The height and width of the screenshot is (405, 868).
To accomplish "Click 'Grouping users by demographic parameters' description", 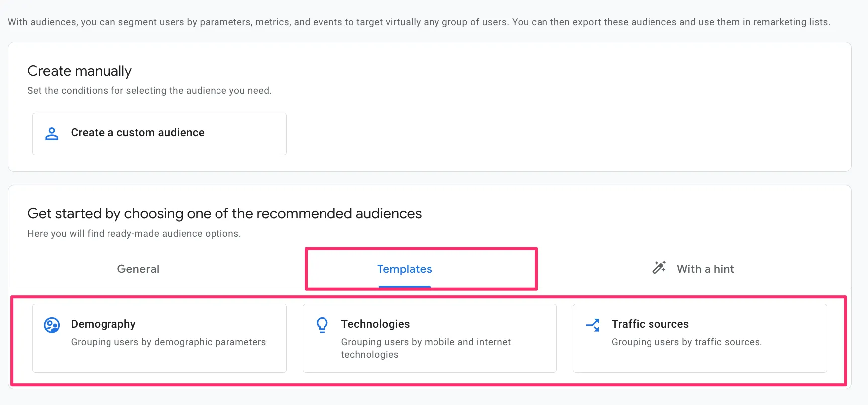I will point(168,342).
